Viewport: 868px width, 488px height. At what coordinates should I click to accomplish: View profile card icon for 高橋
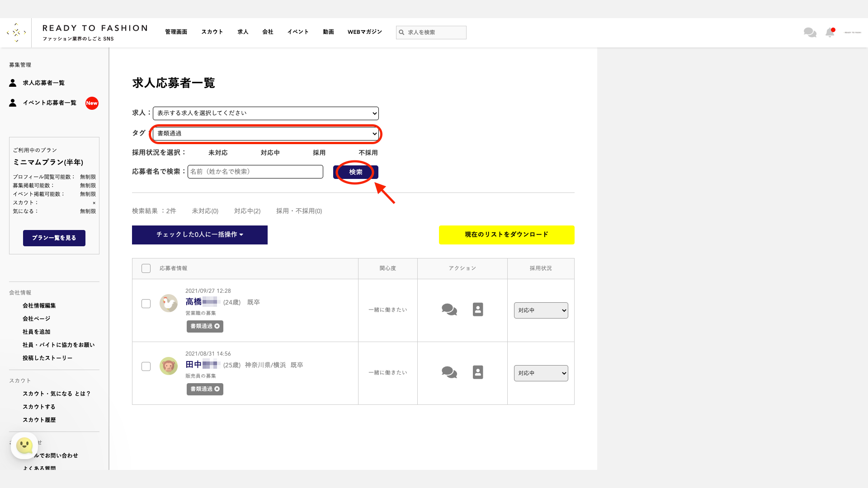[478, 310]
